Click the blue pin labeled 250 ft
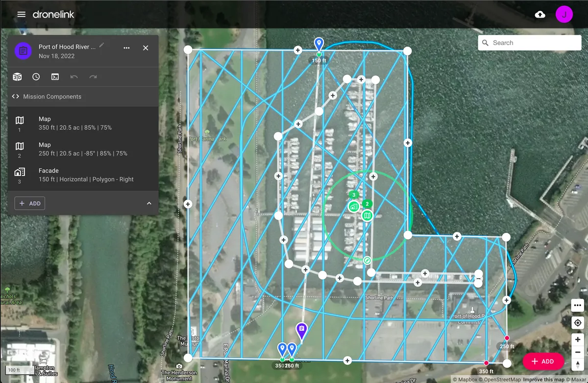This screenshot has width=588, height=383. click(x=292, y=350)
